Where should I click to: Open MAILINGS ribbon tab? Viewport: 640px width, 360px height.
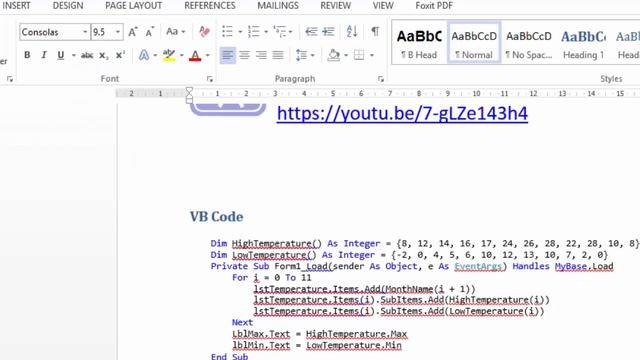tap(278, 6)
